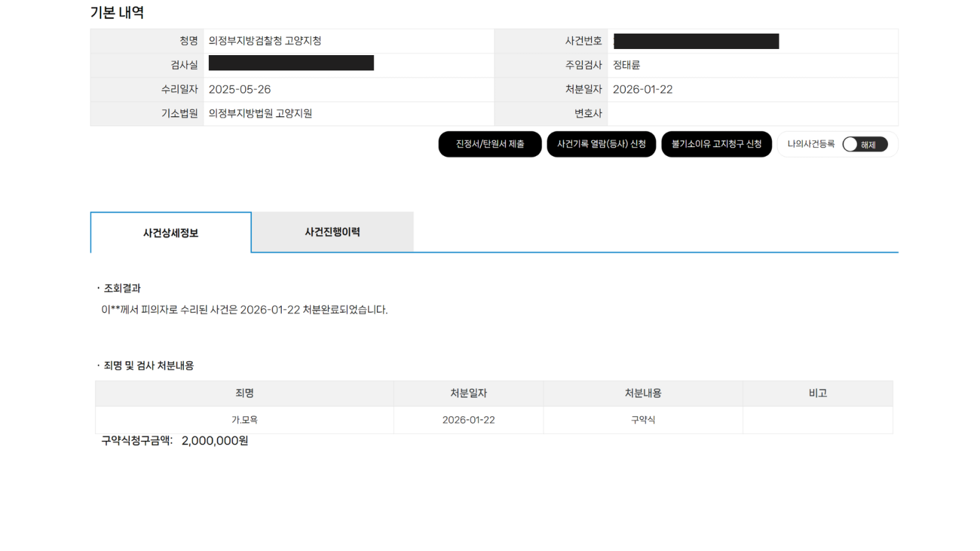Viewport: 980px width, 551px height.
Task: Click the redacted 검사실 value
Action: [x=291, y=63]
